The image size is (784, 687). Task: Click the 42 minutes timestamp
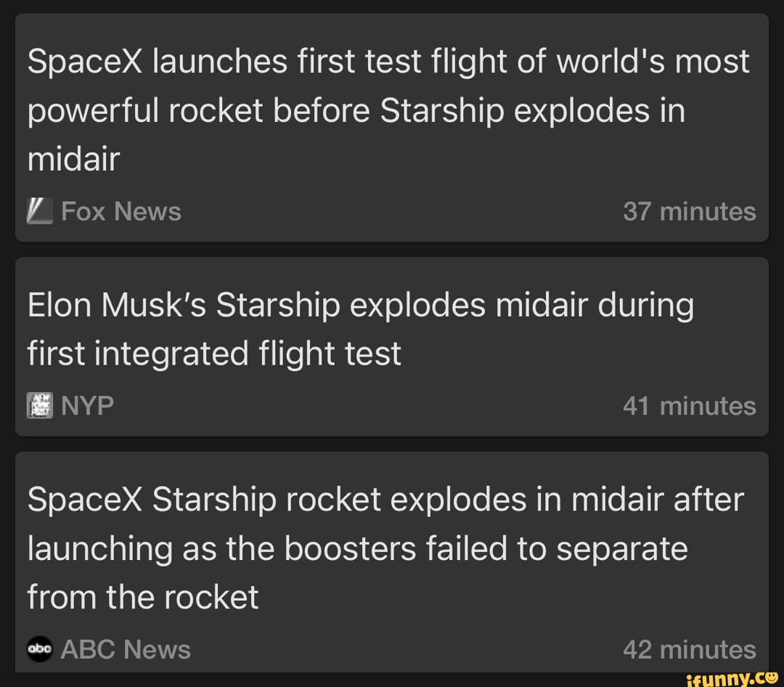[690, 649]
